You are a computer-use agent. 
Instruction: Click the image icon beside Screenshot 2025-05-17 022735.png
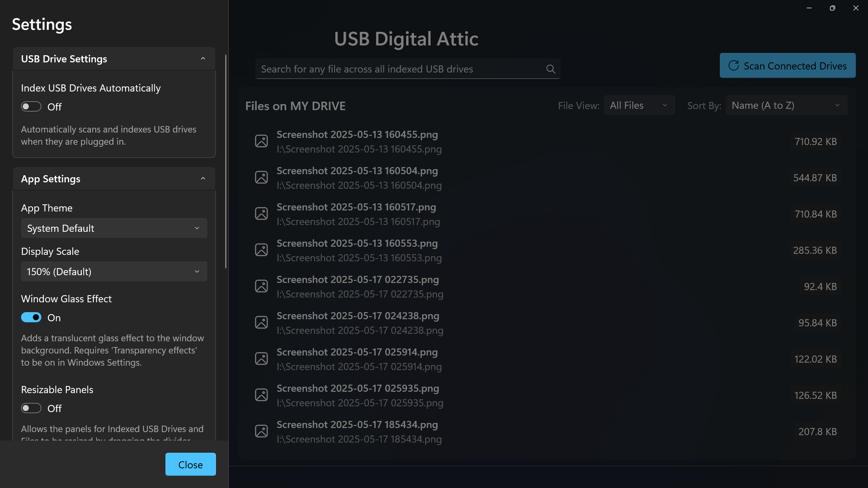(x=261, y=286)
